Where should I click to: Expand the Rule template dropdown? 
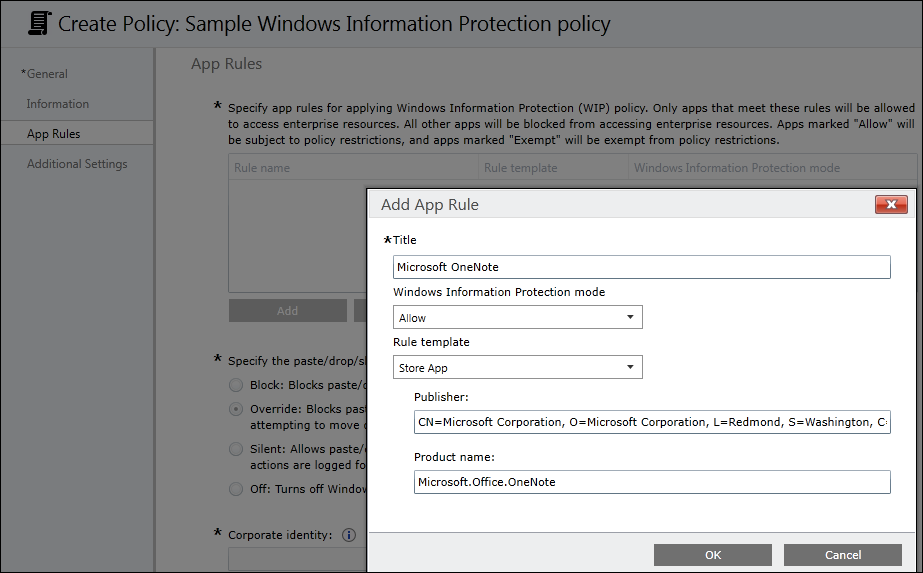coord(518,368)
